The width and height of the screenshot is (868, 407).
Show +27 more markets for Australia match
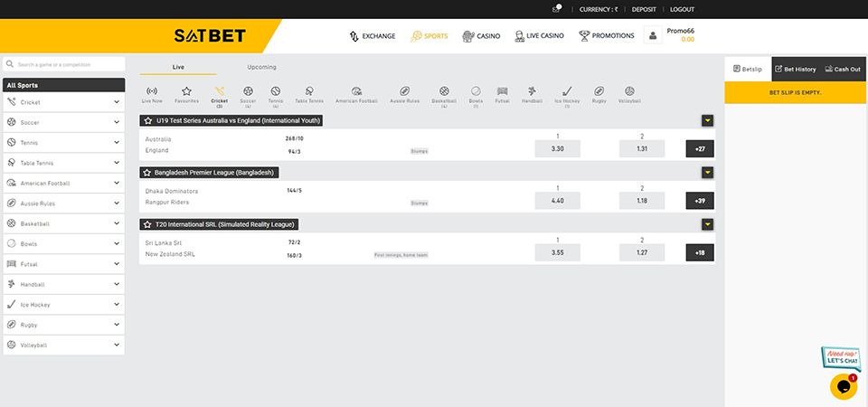coord(700,149)
